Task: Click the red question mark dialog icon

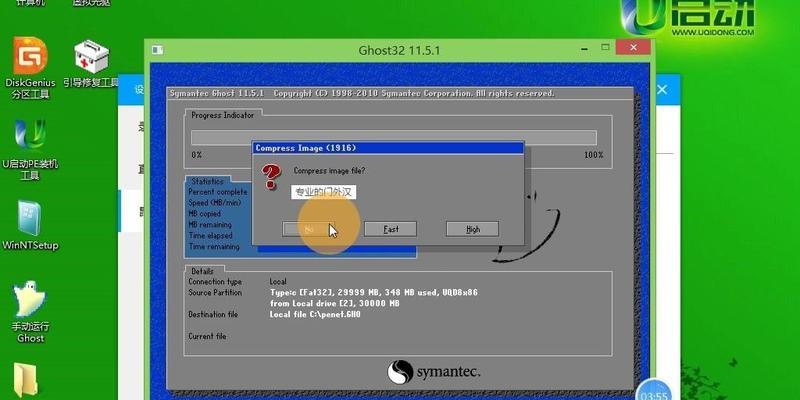Action: (270, 177)
